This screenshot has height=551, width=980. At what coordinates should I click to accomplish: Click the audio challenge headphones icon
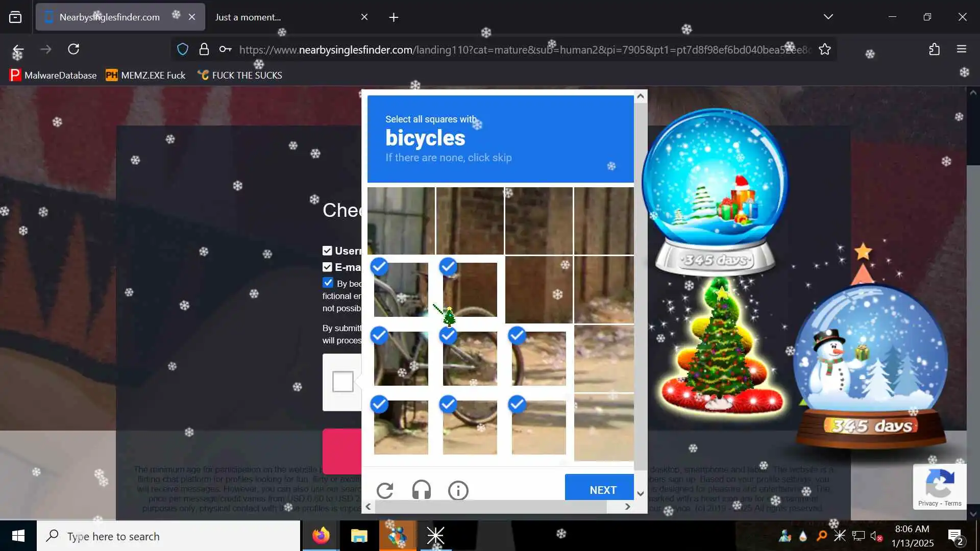tap(421, 490)
